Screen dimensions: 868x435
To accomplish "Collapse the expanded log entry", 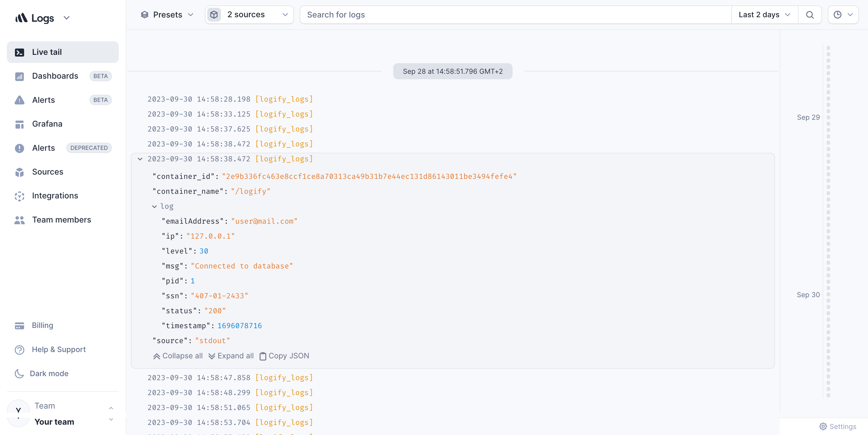I will click(x=140, y=159).
